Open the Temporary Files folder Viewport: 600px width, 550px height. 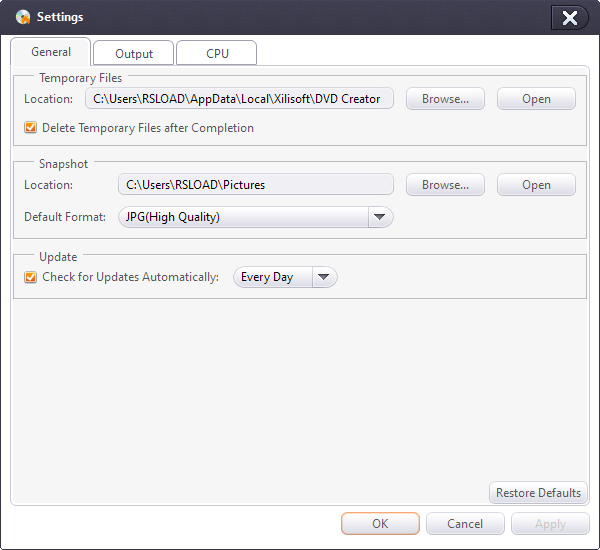tap(536, 99)
